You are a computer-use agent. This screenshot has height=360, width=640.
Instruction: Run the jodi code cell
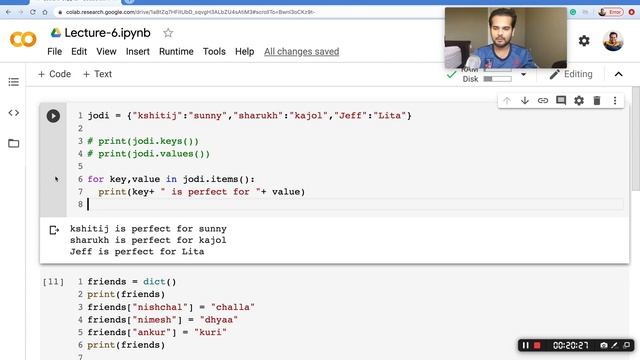pyautogui.click(x=53, y=116)
